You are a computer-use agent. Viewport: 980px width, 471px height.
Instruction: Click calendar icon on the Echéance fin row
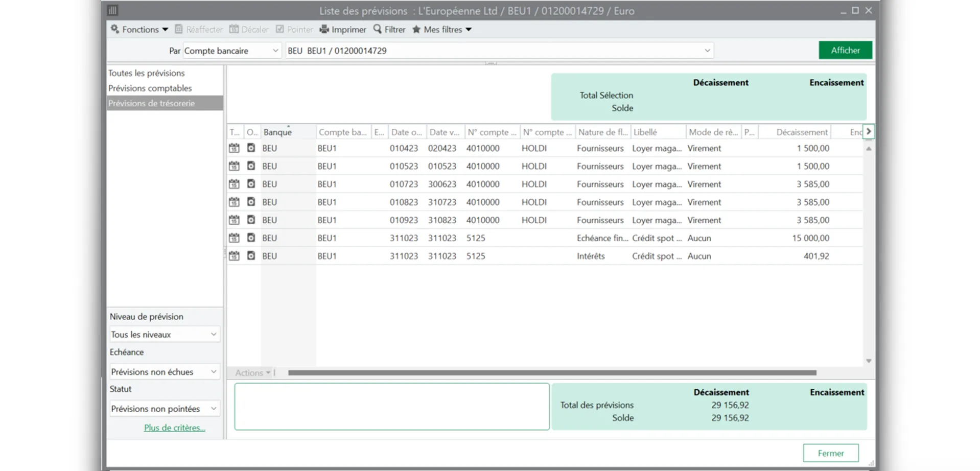(x=234, y=238)
